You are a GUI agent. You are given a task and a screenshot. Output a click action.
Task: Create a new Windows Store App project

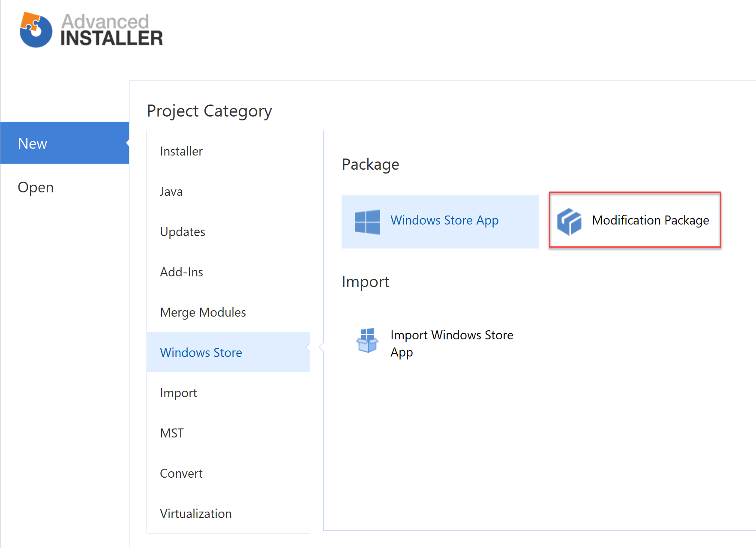(x=444, y=220)
